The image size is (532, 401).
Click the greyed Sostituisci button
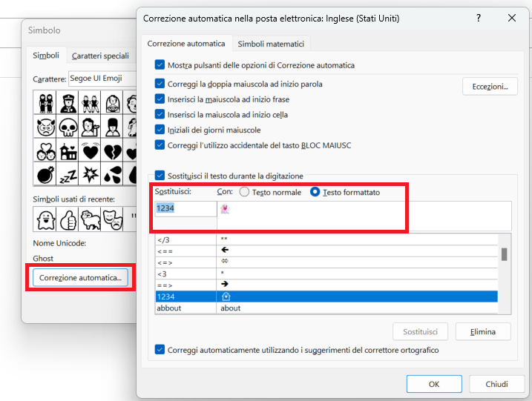click(420, 331)
